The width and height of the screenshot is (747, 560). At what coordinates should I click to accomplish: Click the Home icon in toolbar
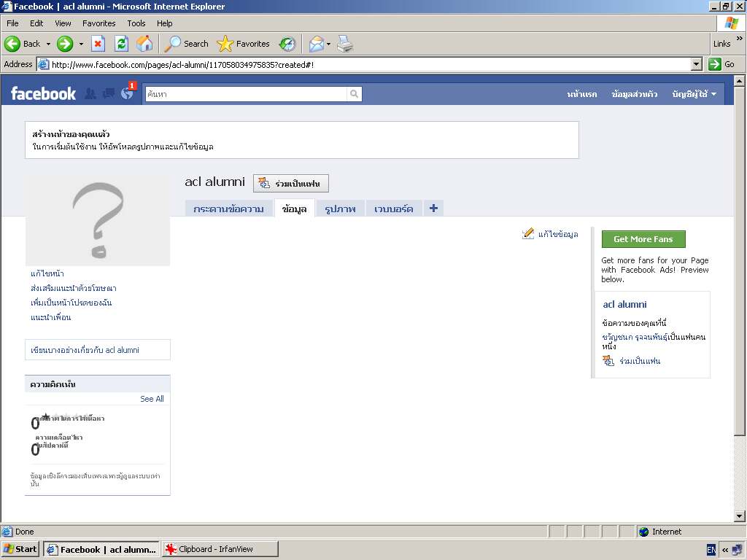(x=144, y=44)
